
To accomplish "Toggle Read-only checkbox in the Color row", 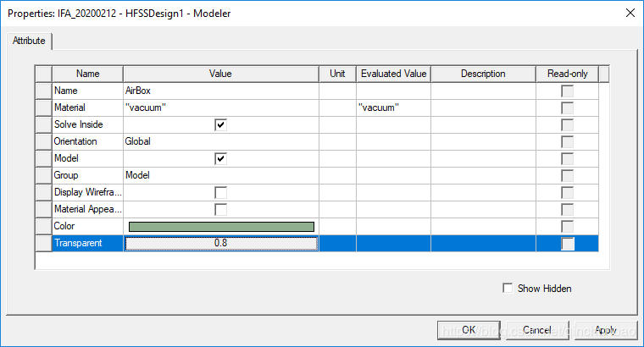I will click(567, 227).
